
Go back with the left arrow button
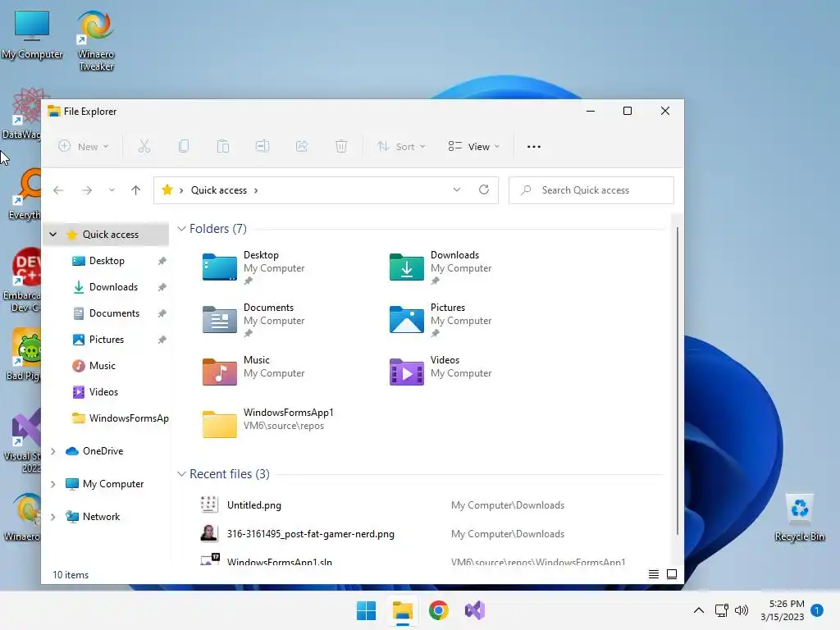coord(58,190)
